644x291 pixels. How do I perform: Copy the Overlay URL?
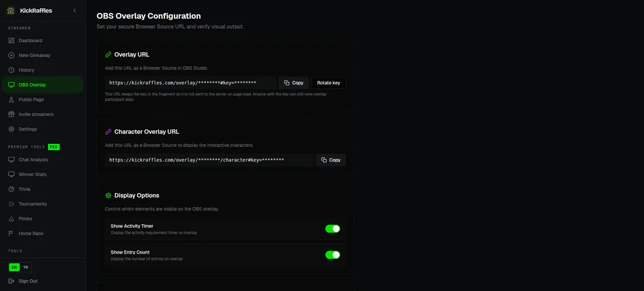[294, 83]
